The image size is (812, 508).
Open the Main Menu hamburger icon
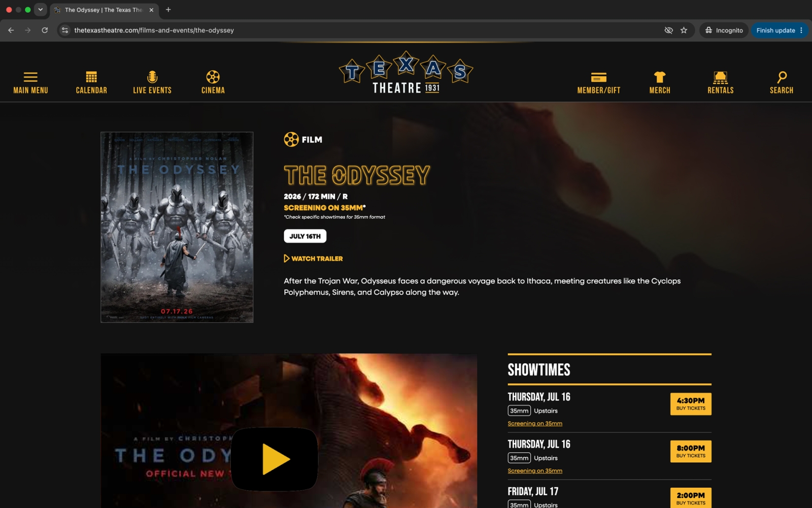tap(30, 77)
